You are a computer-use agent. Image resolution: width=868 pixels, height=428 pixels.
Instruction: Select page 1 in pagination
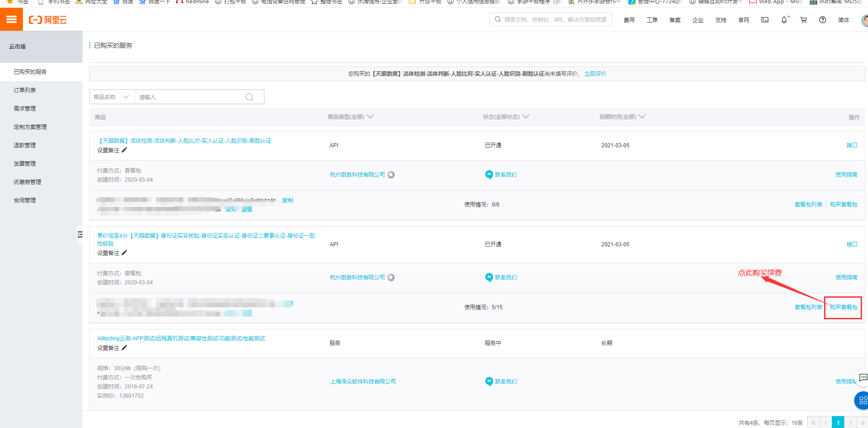(x=838, y=422)
